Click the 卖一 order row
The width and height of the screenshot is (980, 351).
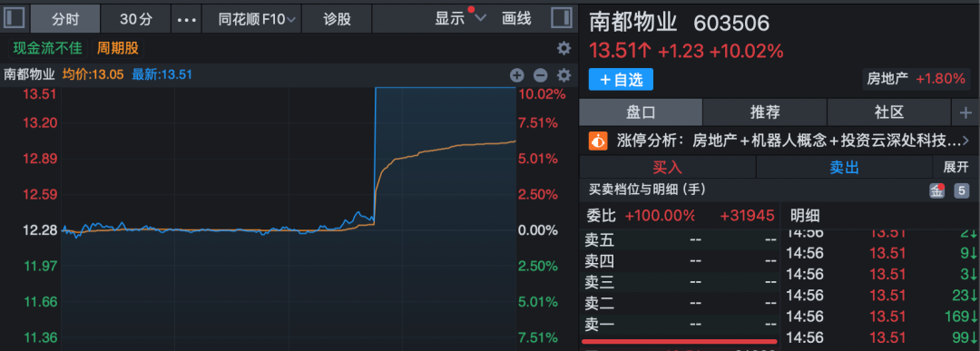pyautogui.click(x=681, y=325)
